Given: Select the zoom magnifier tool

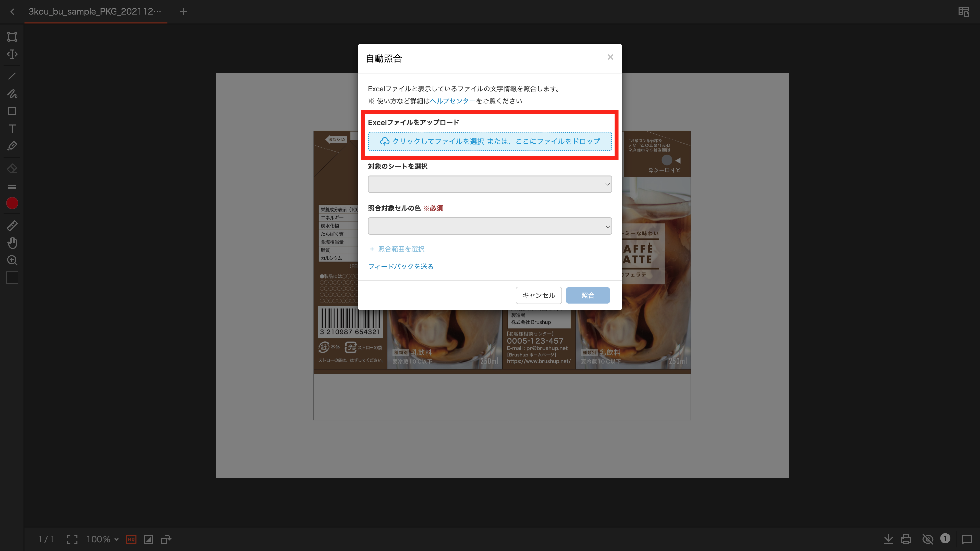Looking at the screenshot, I should point(12,260).
